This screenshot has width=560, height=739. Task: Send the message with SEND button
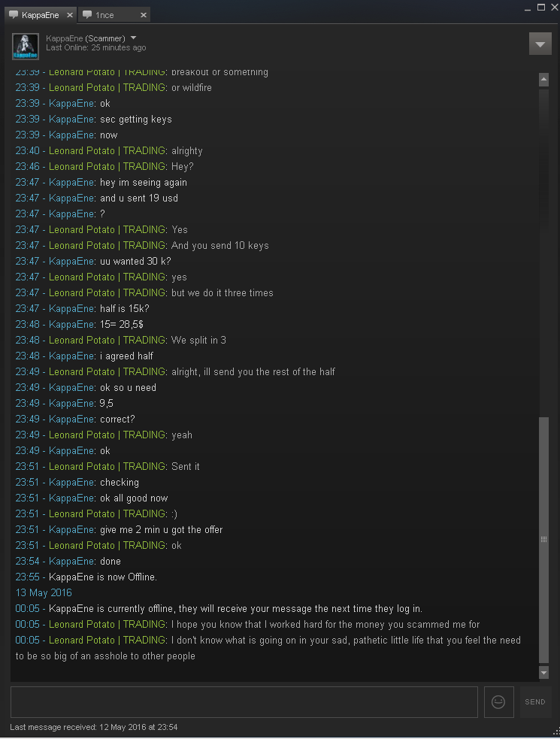tap(535, 701)
